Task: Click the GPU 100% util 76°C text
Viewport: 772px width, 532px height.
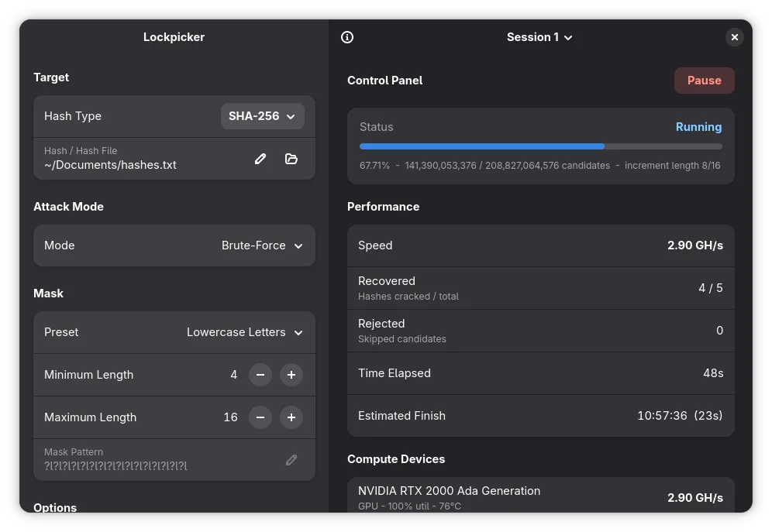Action: click(x=409, y=506)
